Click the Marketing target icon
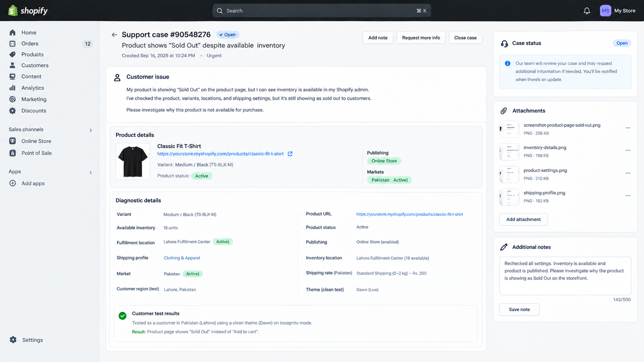 tap(13, 99)
